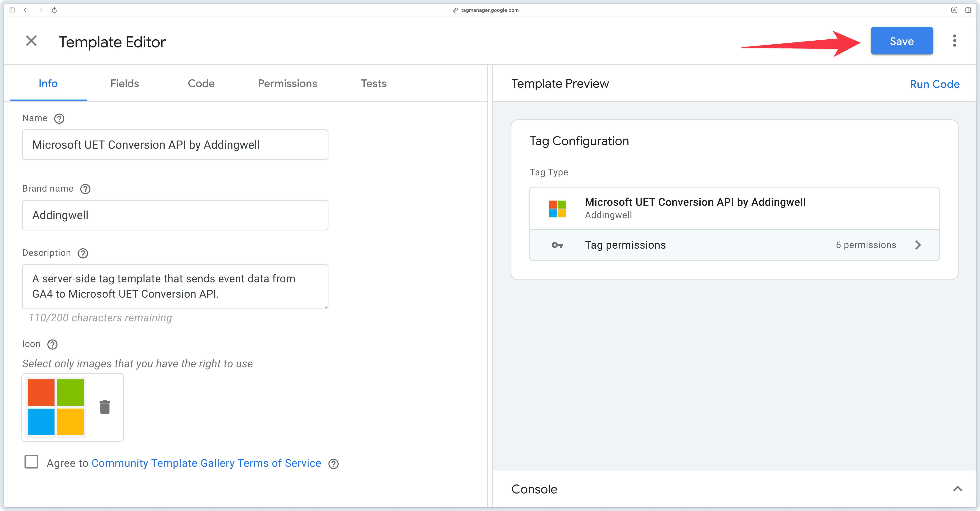Image resolution: width=980 pixels, height=511 pixels.
Task: Open help tooltip beside Name field
Action: pos(59,119)
